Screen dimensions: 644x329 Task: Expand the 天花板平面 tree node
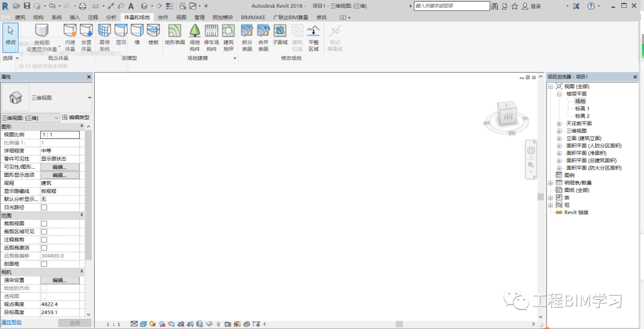(559, 123)
